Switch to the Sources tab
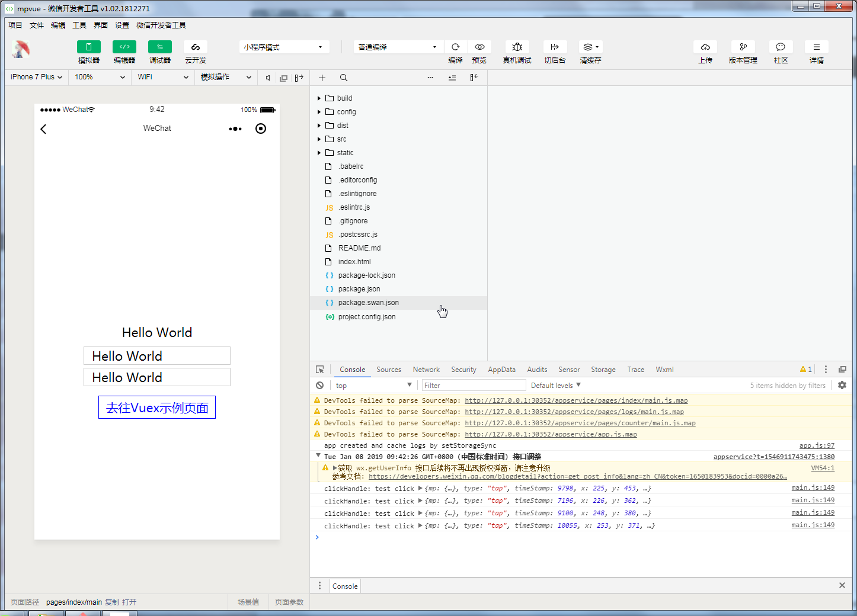 click(x=389, y=370)
